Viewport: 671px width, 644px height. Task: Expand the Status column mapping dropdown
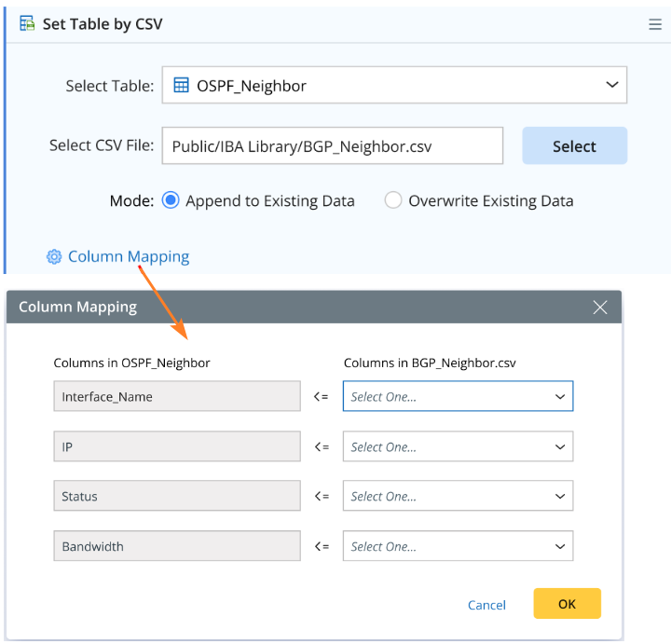click(458, 496)
